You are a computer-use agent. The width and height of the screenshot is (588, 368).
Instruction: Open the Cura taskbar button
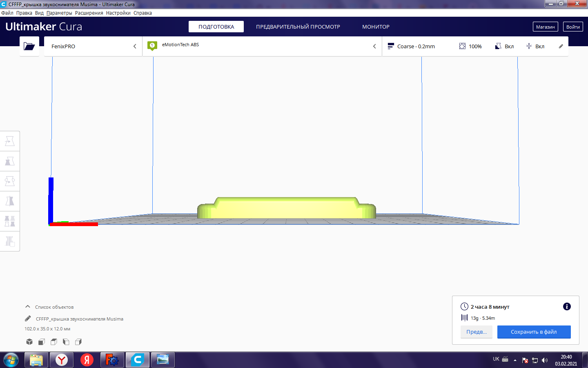pos(138,360)
